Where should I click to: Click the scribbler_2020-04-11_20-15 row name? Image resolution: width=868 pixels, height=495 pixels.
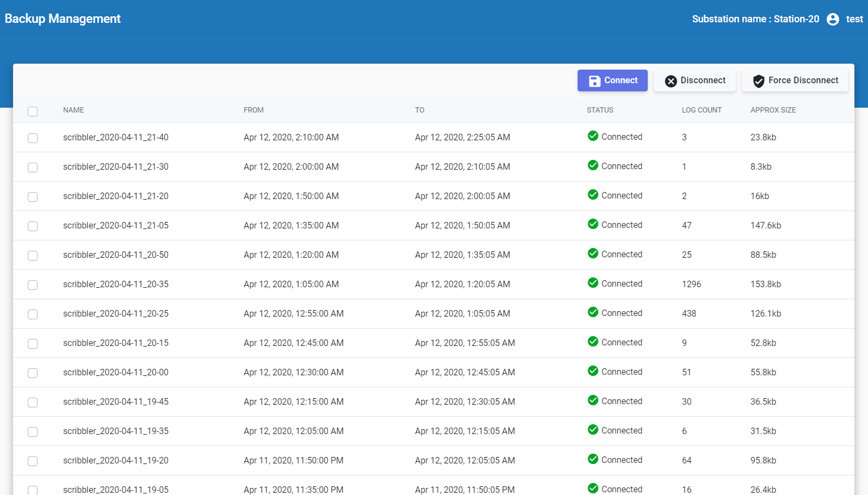coord(116,343)
